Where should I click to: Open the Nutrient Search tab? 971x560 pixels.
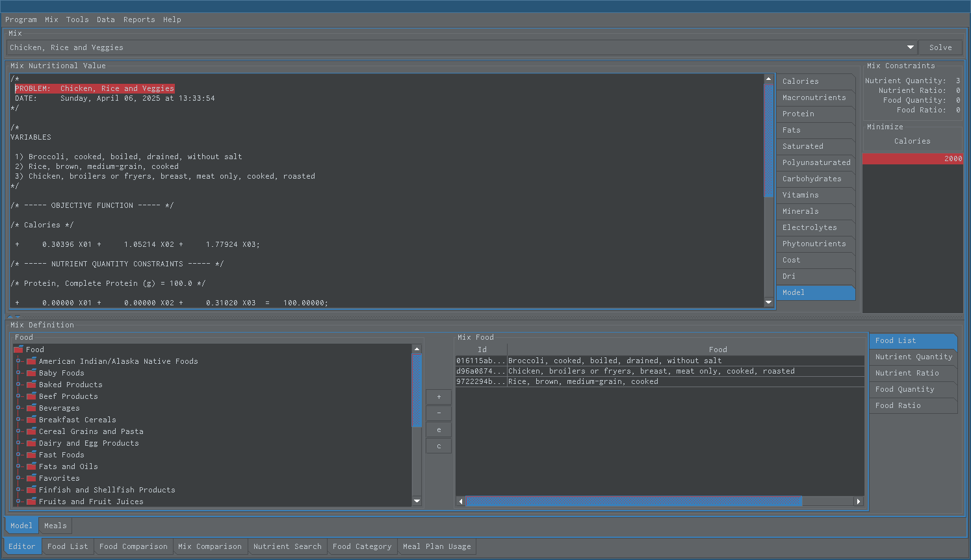pyautogui.click(x=287, y=546)
